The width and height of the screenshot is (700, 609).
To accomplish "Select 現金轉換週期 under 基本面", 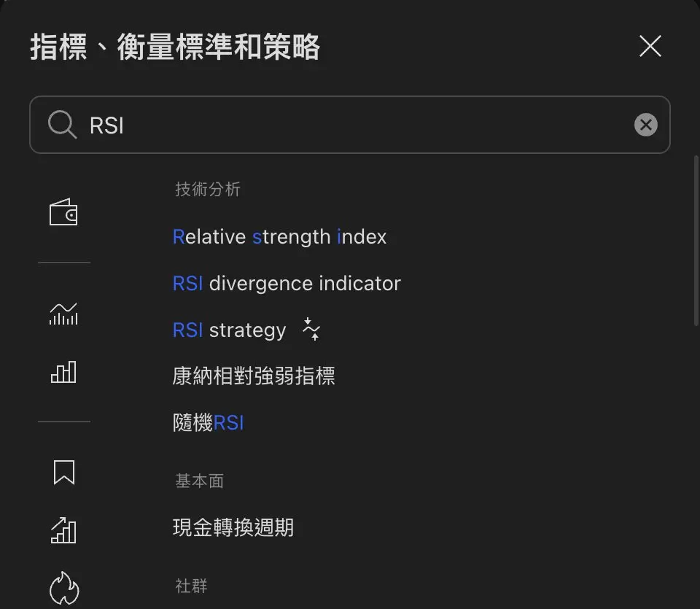I will point(233,527).
